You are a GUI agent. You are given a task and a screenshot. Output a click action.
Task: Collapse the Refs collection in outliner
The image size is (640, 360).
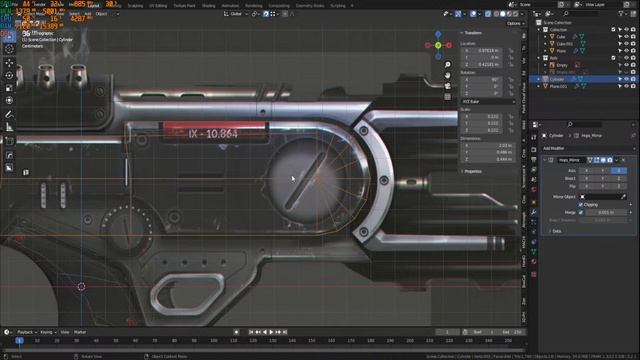pyautogui.click(x=538, y=58)
